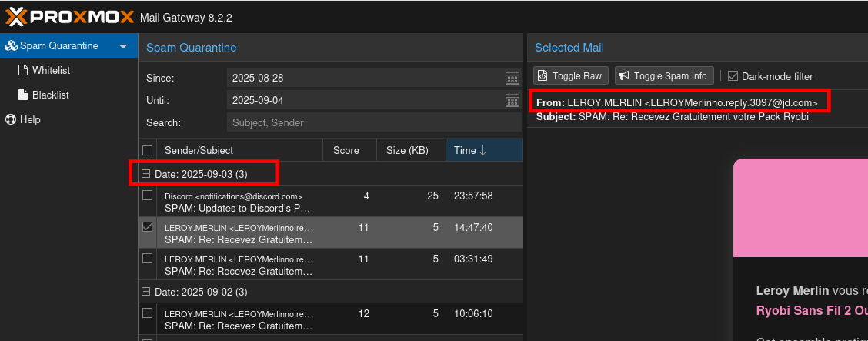Tick the select-all header checkbox

(147, 150)
